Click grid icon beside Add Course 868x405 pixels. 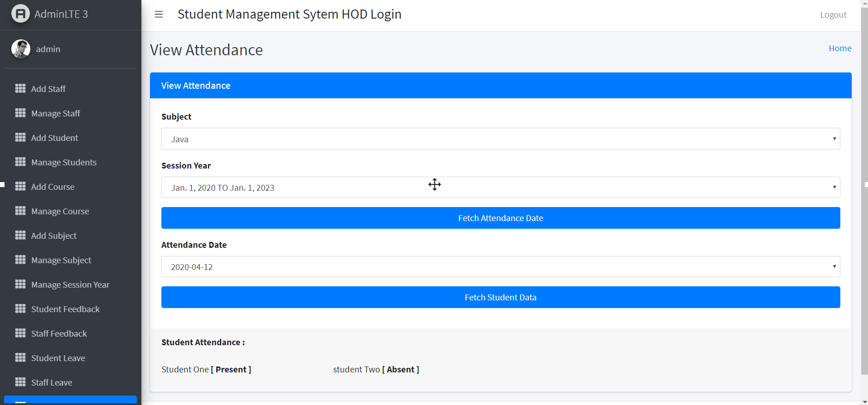[x=20, y=186]
